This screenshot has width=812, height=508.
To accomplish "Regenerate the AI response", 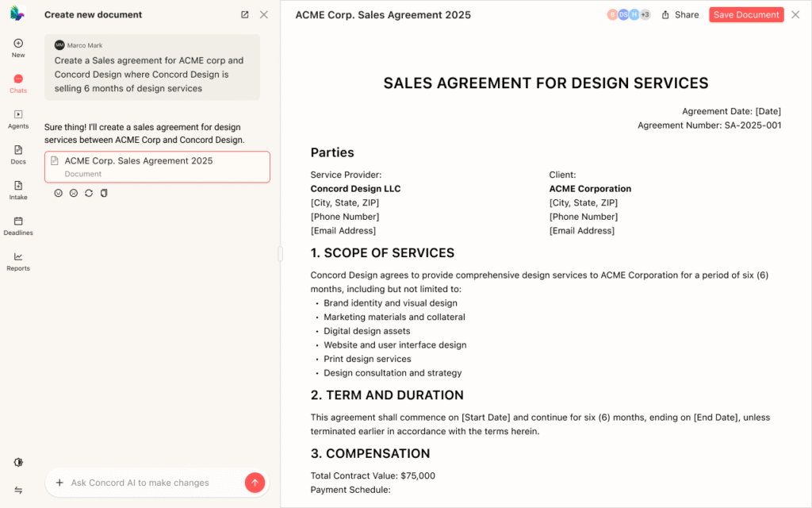I will (x=89, y=193).
